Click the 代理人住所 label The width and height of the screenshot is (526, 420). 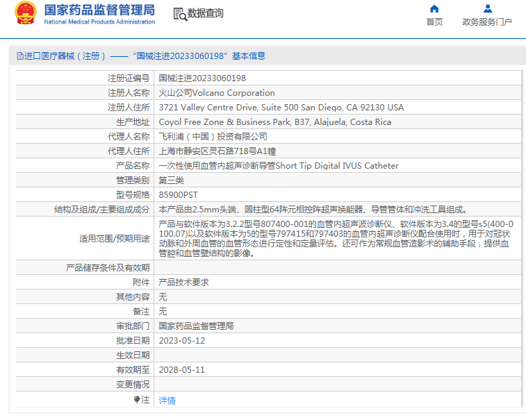pyautogui.click(x=129, y=151)
